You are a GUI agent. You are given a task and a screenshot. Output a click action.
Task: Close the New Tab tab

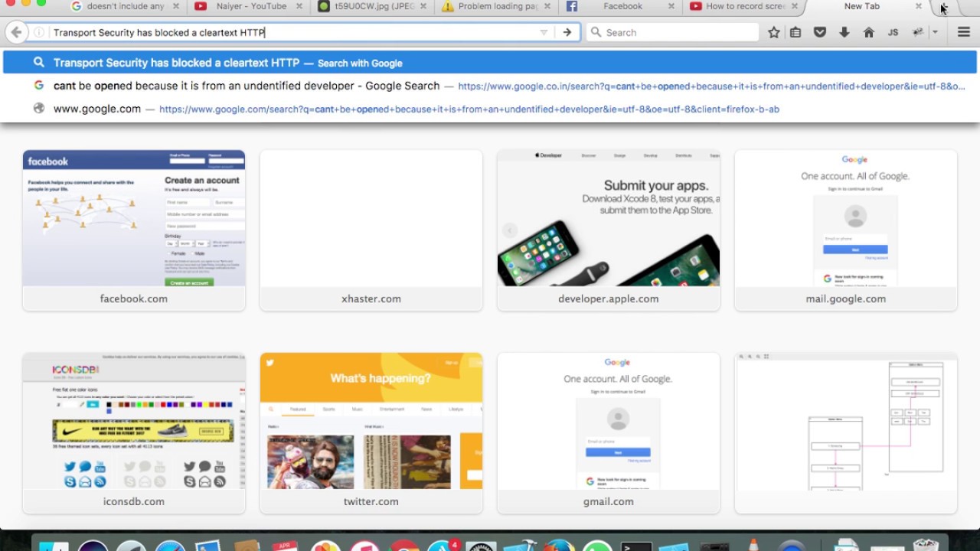919,6
